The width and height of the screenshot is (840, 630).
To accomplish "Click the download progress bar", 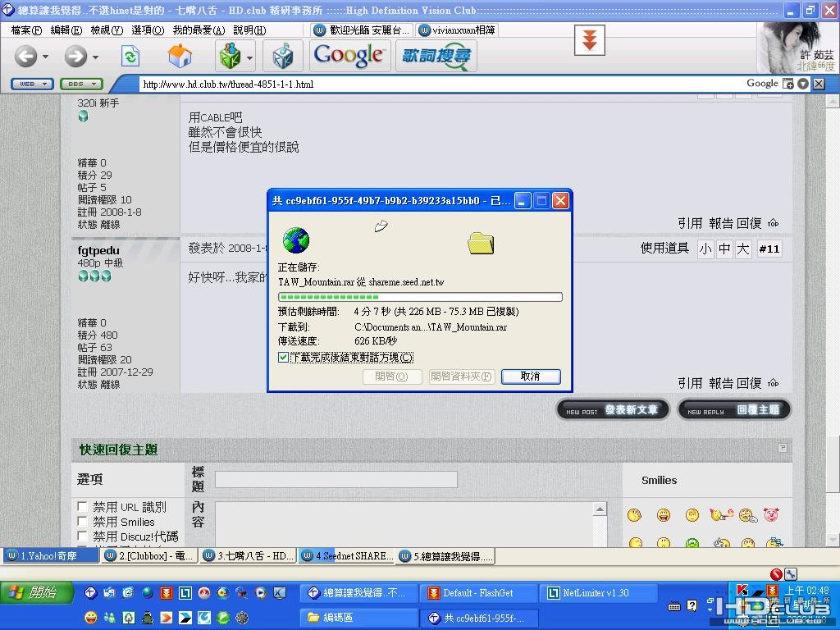I will click(420, 297).
